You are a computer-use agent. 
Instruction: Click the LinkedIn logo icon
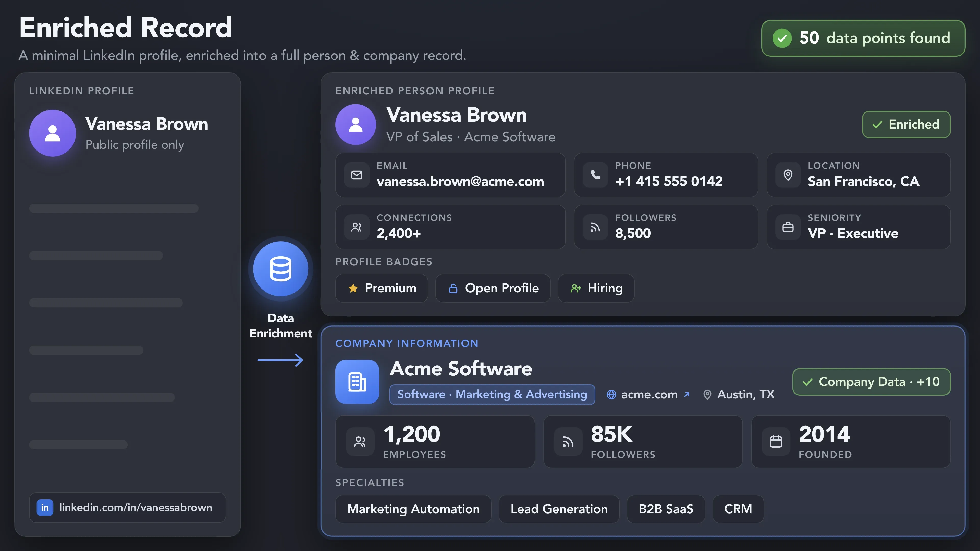(45, 507)
